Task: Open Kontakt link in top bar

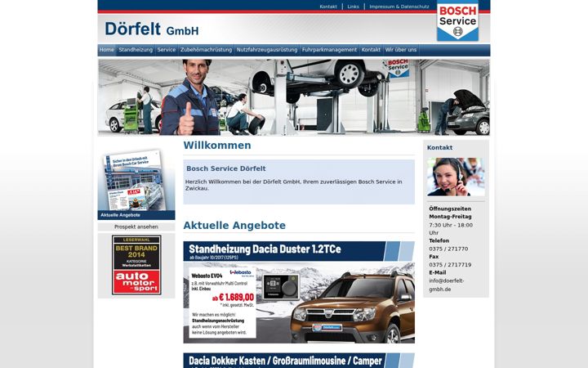Action: [328, 7]
